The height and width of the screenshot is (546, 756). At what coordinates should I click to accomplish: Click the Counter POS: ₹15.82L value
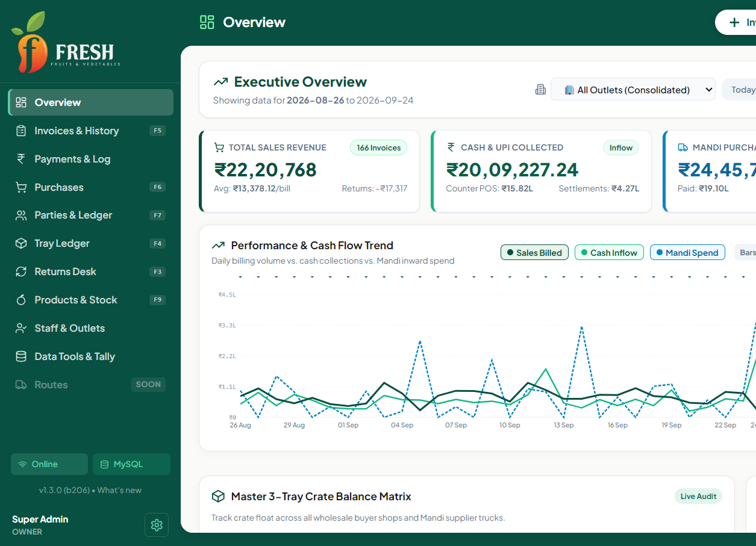489,188
